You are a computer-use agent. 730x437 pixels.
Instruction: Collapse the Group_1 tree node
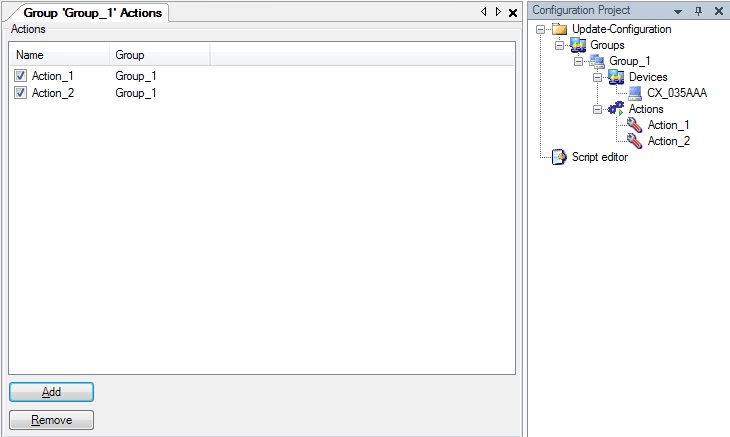[x=578, y=61]
